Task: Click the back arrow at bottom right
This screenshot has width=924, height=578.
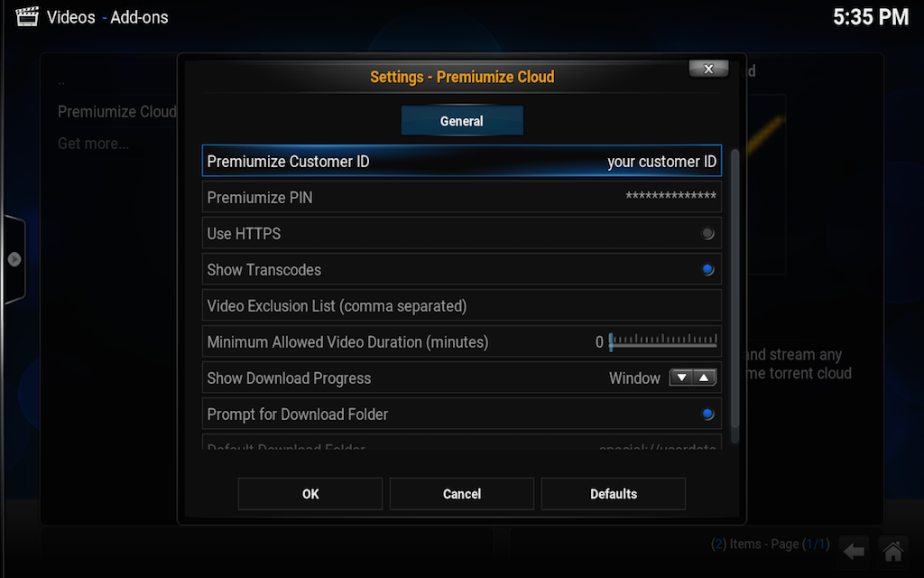Action: (x=854, y=550)
